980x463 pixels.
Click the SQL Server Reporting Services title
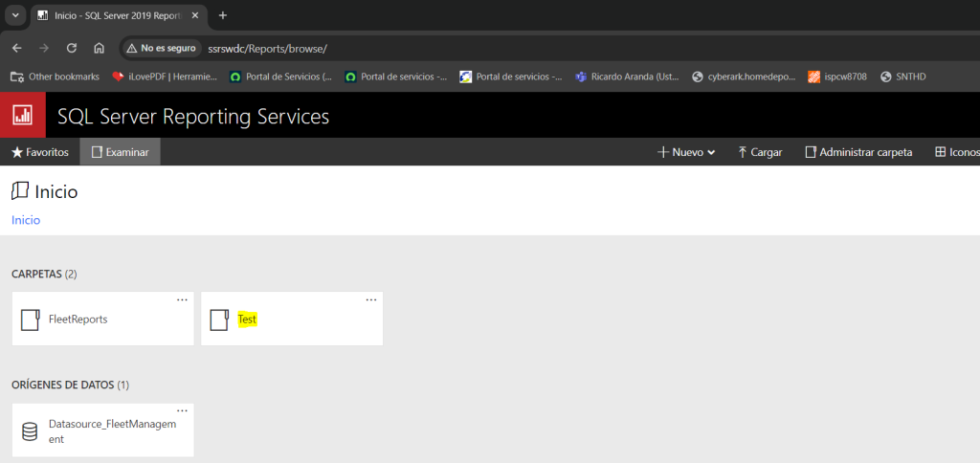pyautogui.click(x=193, y=116)
